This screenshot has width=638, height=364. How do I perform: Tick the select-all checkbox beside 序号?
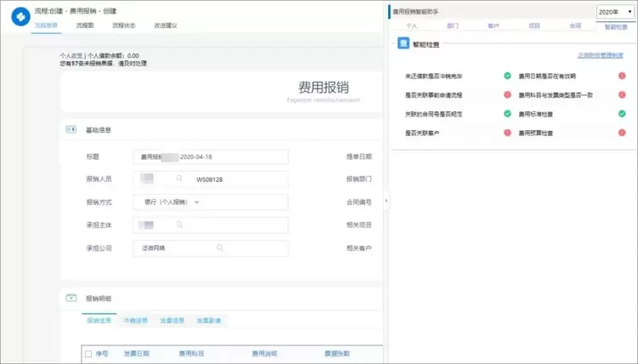[87, 353]
